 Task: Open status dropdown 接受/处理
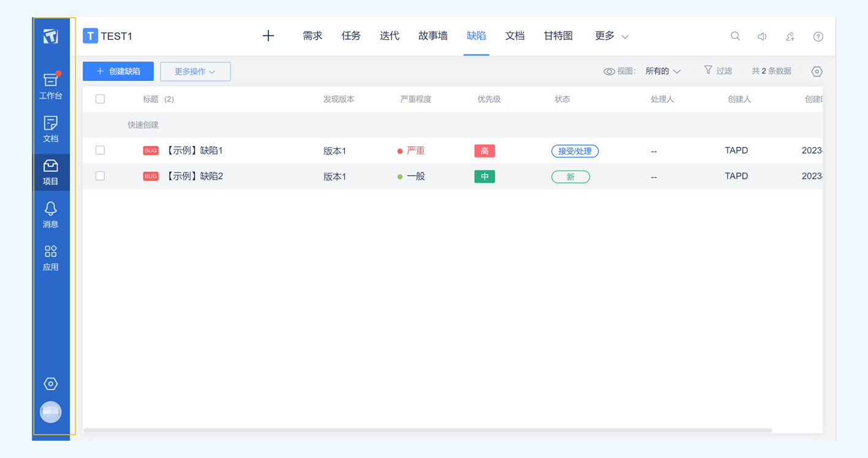point(575,151)
